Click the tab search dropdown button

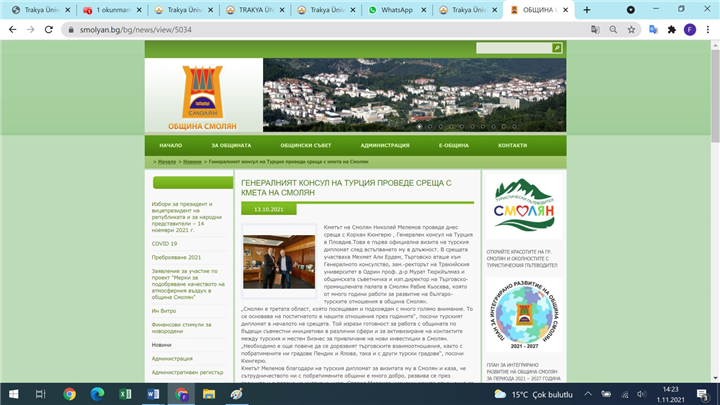[x=630, y=10]
